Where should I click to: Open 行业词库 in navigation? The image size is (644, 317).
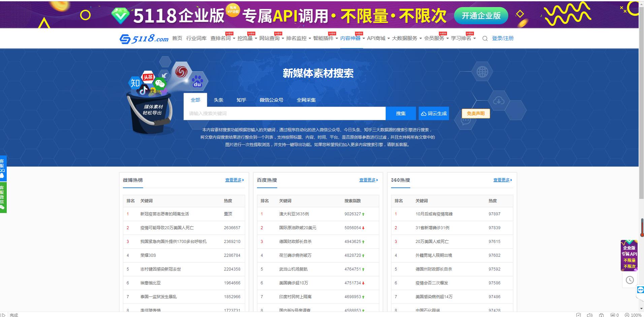point(196,38)
